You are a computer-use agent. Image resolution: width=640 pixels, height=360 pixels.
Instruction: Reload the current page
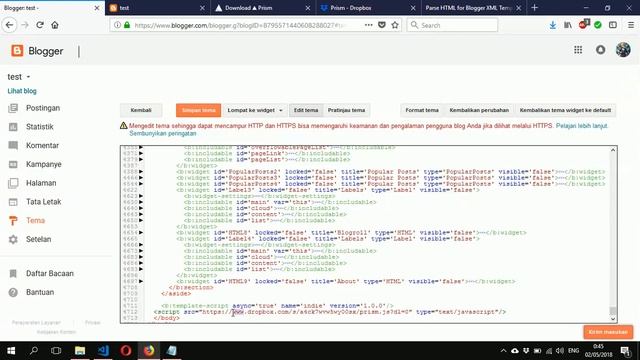40,25
